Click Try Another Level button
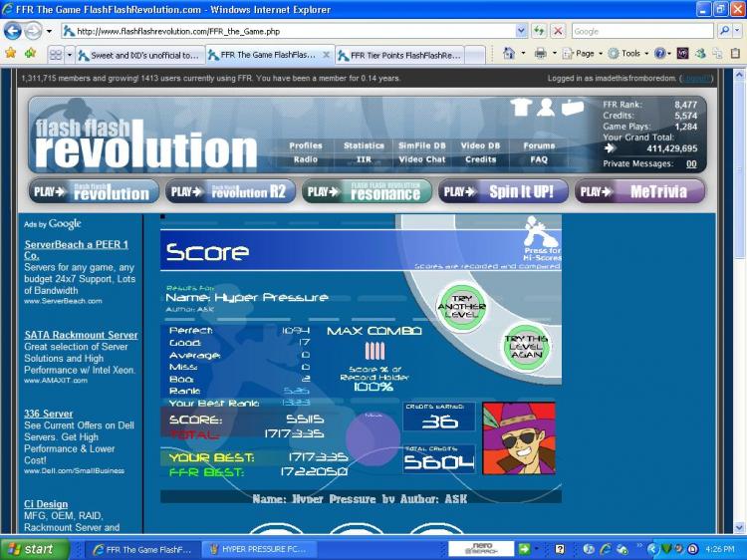 point(462,303)
